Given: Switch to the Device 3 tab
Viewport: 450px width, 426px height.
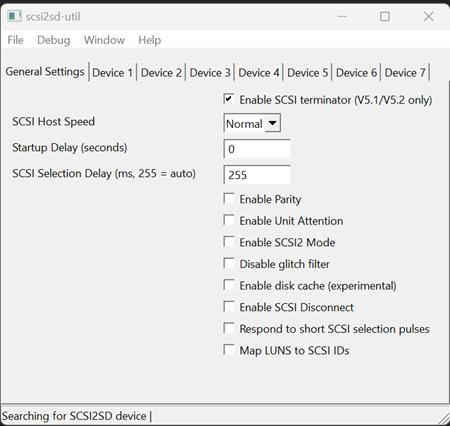Looking at the screenshot, I should coord(210,73).
